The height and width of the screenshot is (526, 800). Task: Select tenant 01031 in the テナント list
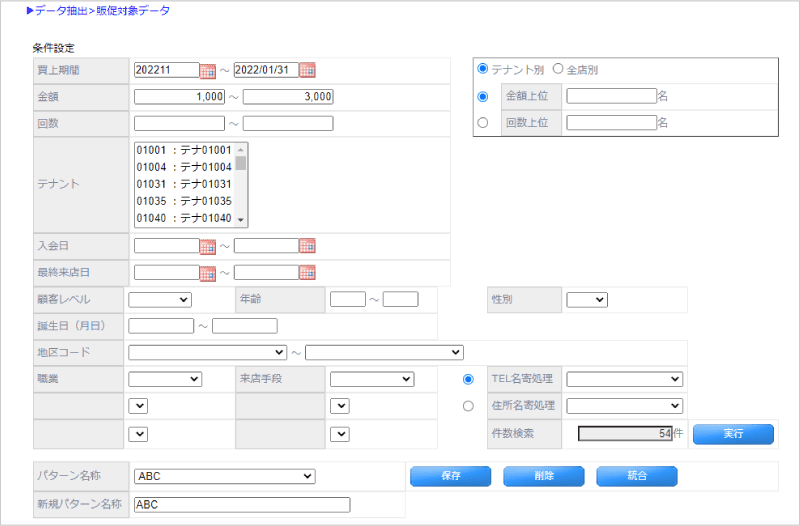pyautogui.click(x=185, y=184)
